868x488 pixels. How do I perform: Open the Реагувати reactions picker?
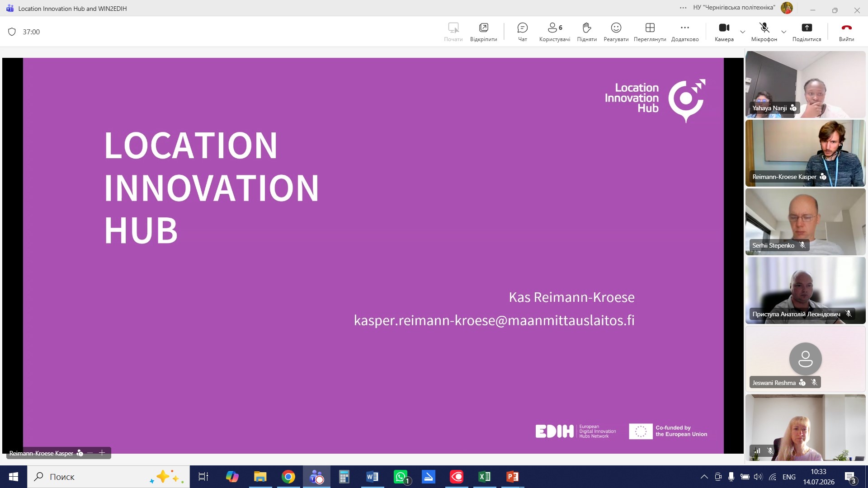[x=616, y=32]
